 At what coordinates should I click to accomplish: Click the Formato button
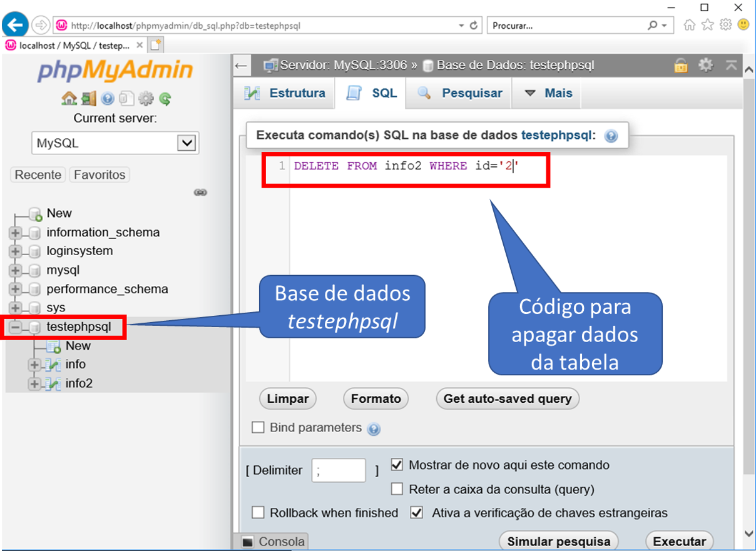point(376,398)
